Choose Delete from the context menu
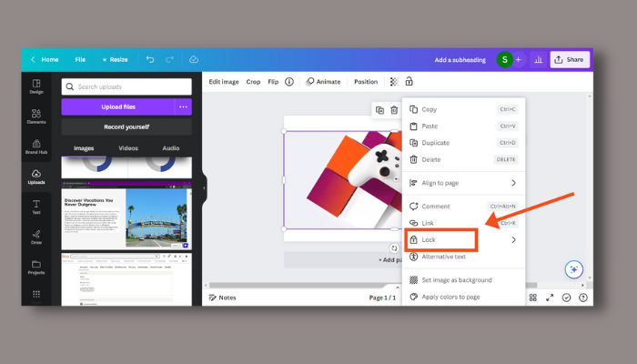 click(x=463, y=159)
